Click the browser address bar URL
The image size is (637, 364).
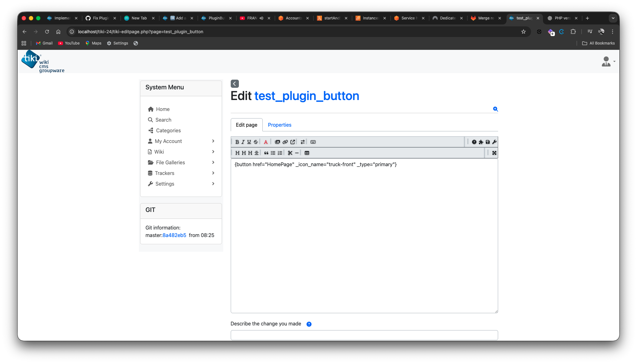(141, 32)
